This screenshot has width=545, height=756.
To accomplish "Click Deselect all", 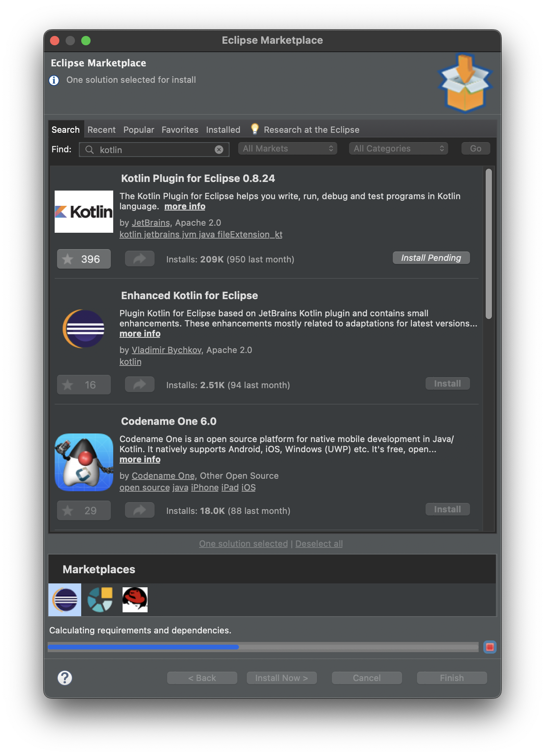I will pos(319,544).
